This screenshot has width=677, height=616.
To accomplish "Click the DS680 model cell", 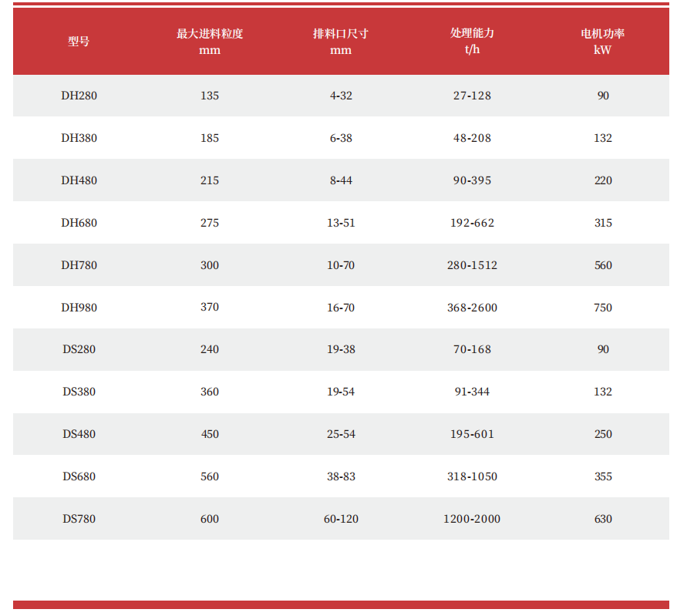I will [79, 476].
